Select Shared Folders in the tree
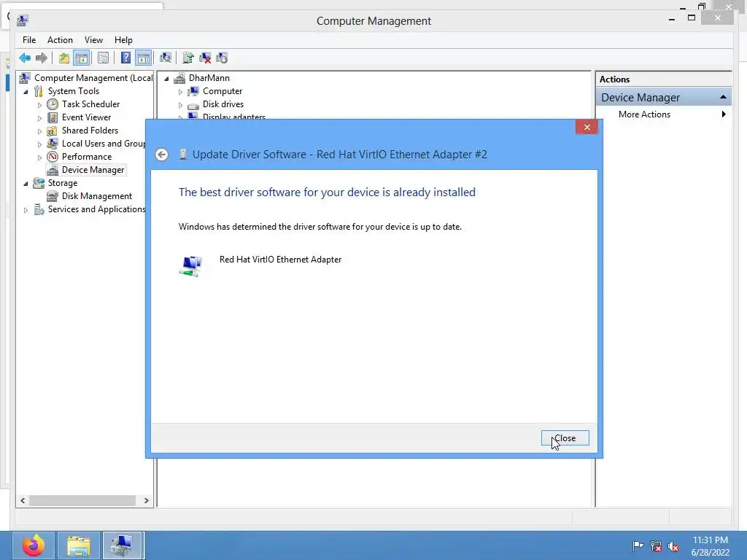The width and height of the screenshot is (747, 560). tap(90, 131)
